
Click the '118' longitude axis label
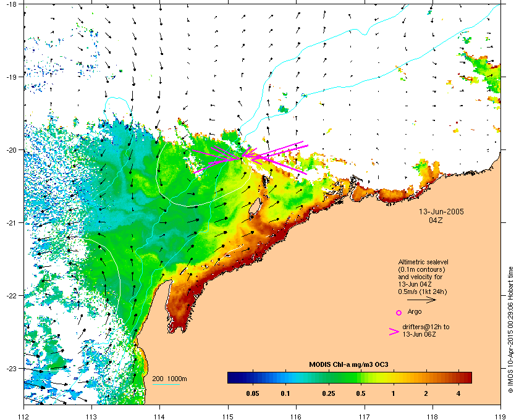pos(432,416)
